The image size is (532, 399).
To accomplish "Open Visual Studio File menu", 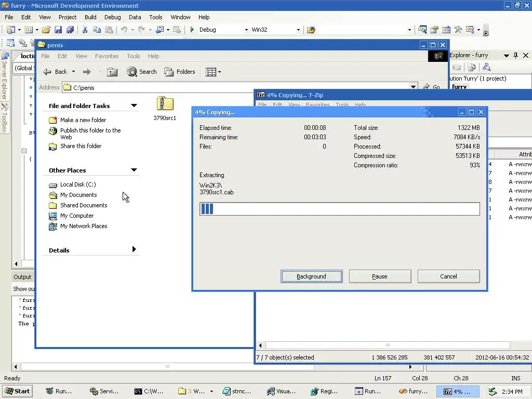I will pyautogui.click(x=9, y=17).
